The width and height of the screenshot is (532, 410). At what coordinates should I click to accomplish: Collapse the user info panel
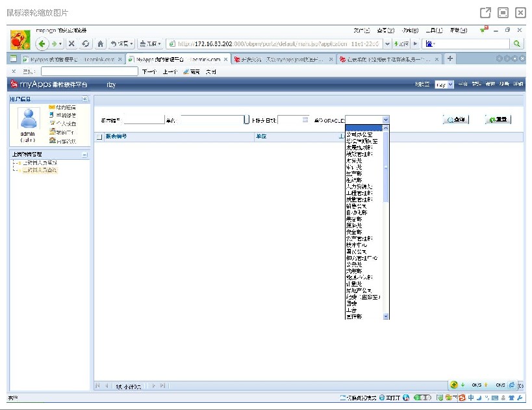pyautogui.click(x=85, y=99)
